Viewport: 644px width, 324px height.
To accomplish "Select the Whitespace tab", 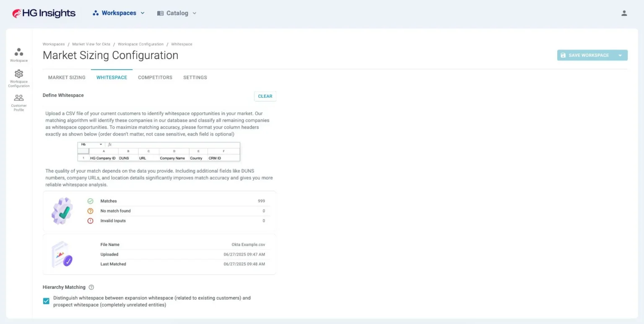I will (x=112, y=78).
